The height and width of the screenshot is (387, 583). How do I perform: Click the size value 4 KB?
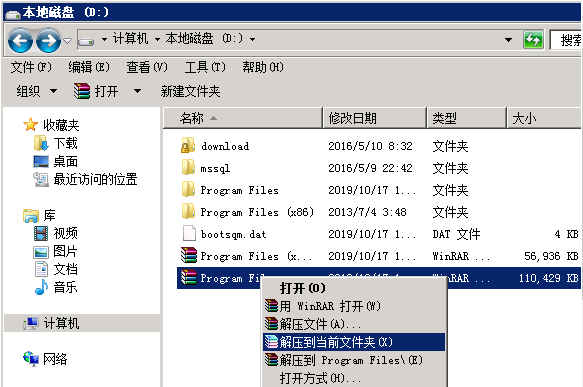[x=566, y=234]
